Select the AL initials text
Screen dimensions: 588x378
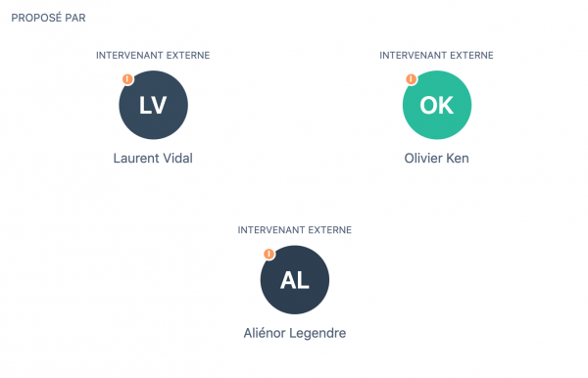(295, 280)
